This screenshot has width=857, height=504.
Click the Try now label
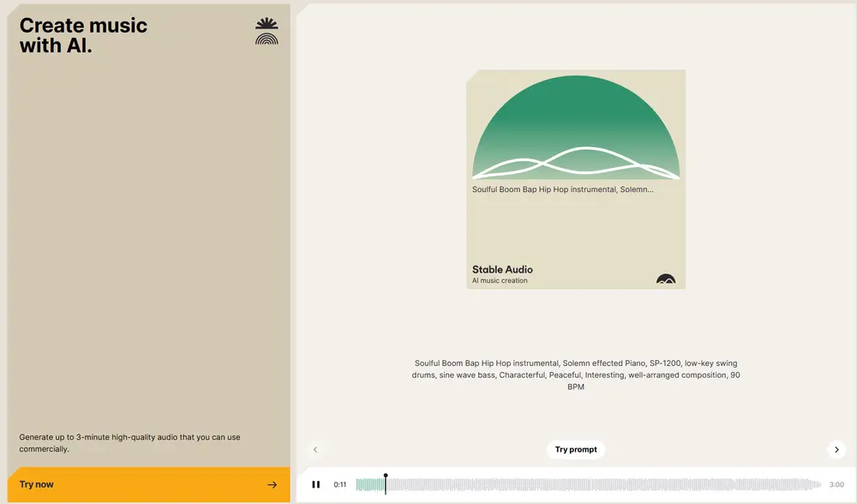tap(37, 484)
